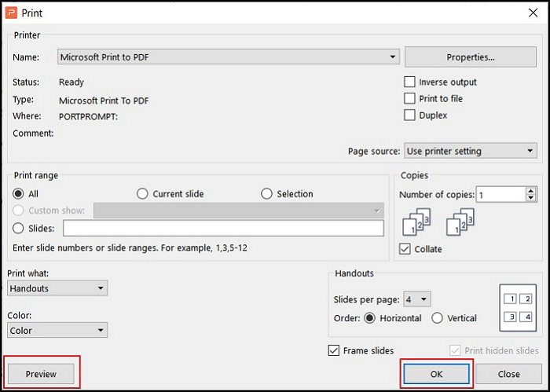Toggle the Duplex checkbox
Image resolution: width=550 pixels, height=392 pixels.
pyautogui.click(x=409, y=115)
